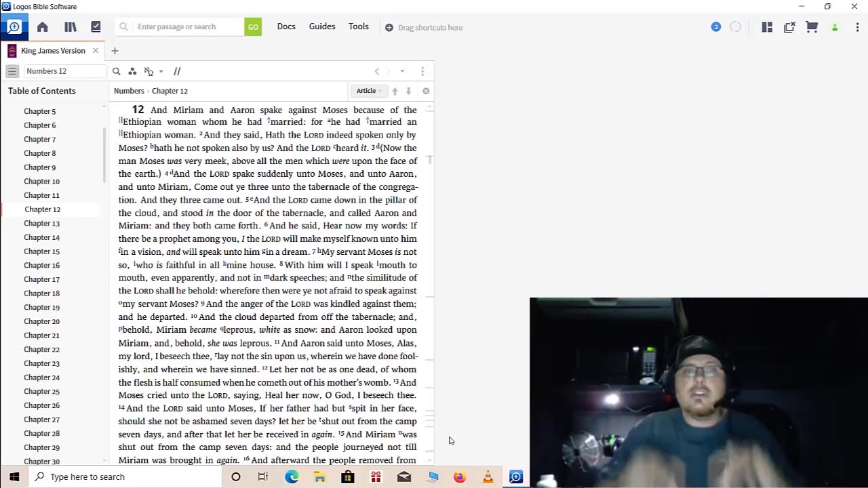Expand the panel history dropdown
The image size is (868, 488).
[x=402, y=71]
